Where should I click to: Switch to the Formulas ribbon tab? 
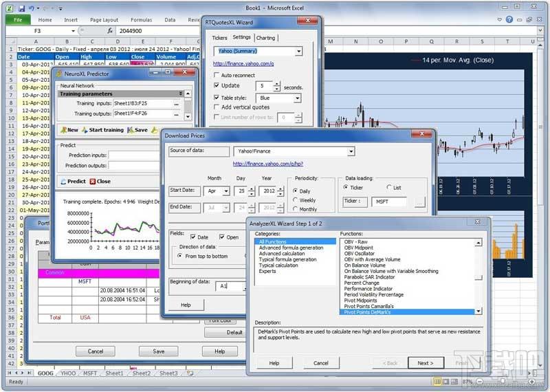(142, 20)
